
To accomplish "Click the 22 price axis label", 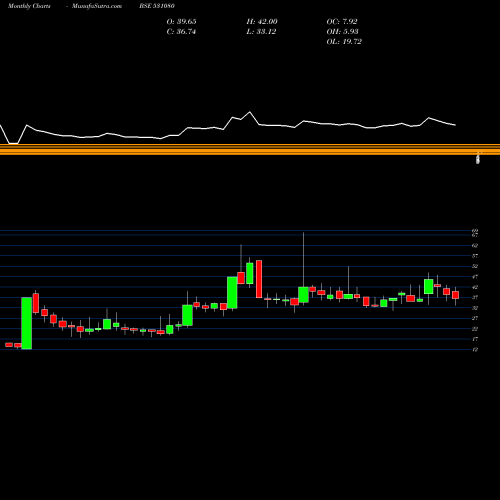I will (x=475, y=329).
